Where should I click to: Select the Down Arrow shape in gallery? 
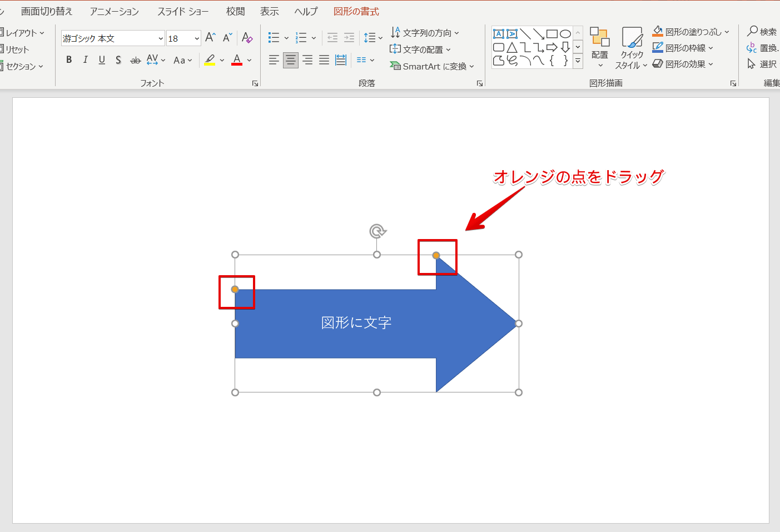pyautogui.click(x=565, y=47)
